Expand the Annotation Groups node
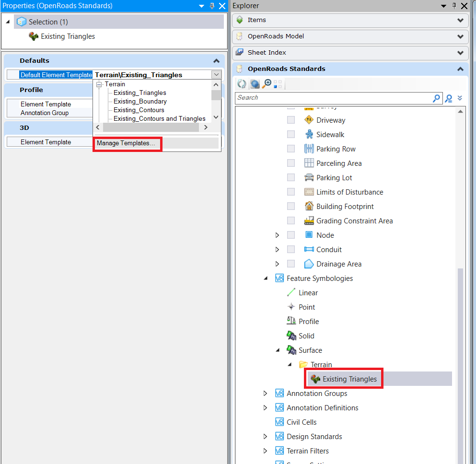476x464 pixels. 265,393
